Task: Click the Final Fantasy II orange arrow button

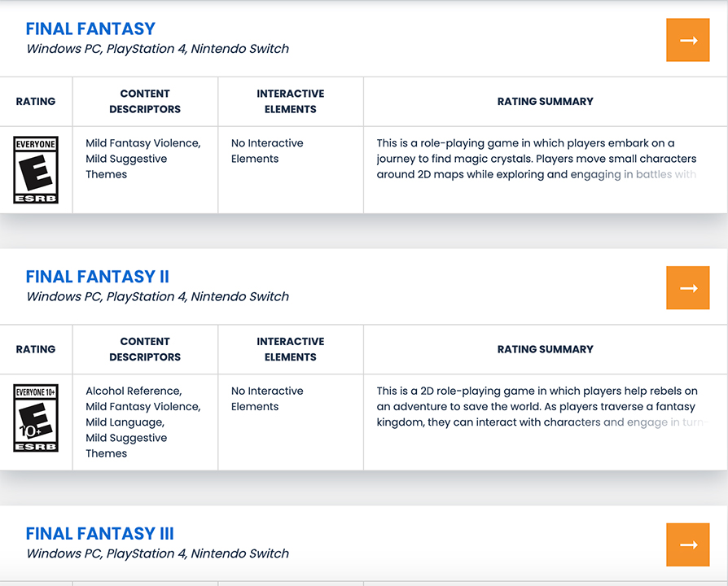Action: point(688,288)
